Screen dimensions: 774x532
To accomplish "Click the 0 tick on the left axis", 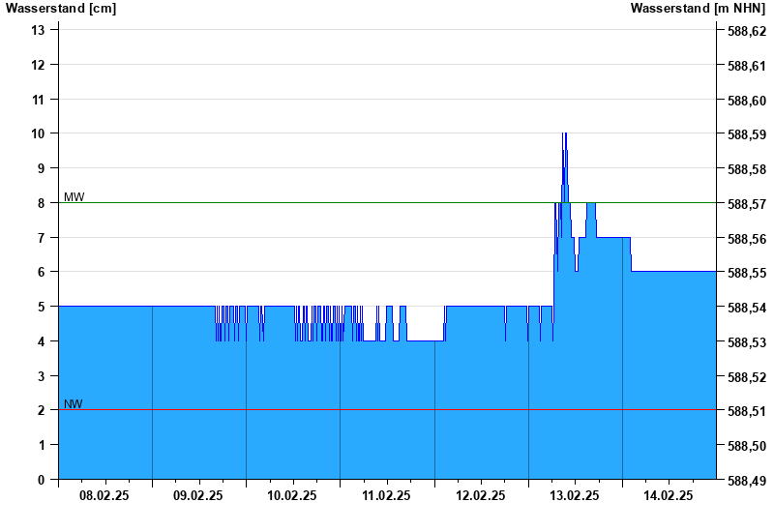I will pyautogui.click(x=42, y=480).
